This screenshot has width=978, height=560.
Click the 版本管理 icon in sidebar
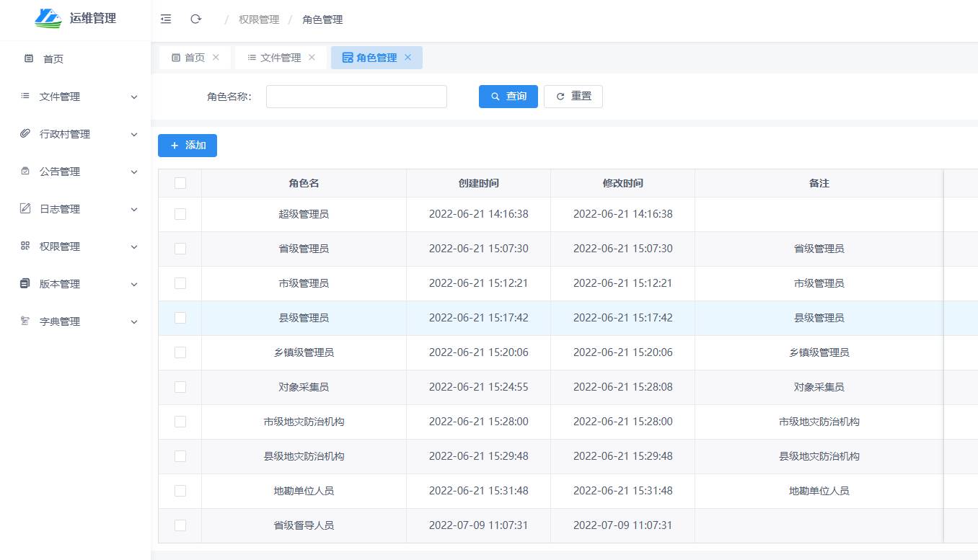[x=25, y=284]
